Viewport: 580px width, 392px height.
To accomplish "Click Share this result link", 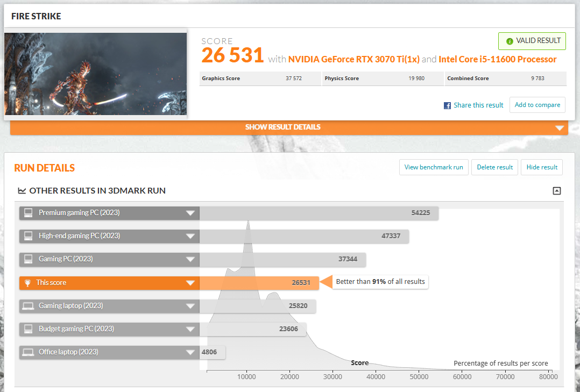I will pos(478,105).
